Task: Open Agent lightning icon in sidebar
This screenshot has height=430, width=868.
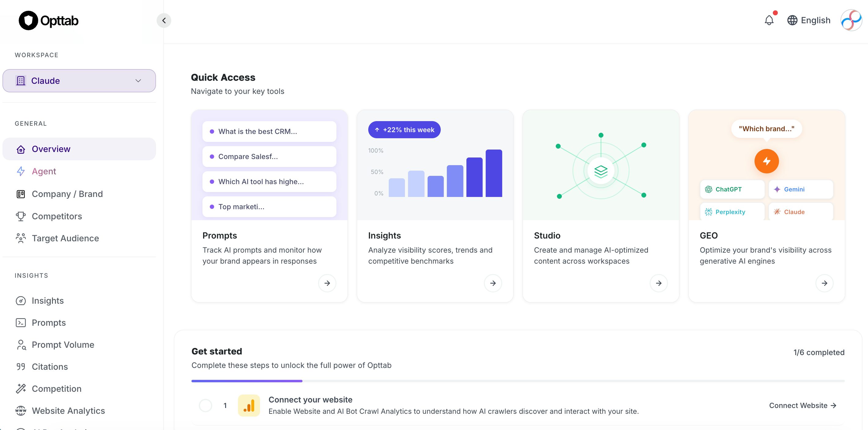Action: [21, 171]
